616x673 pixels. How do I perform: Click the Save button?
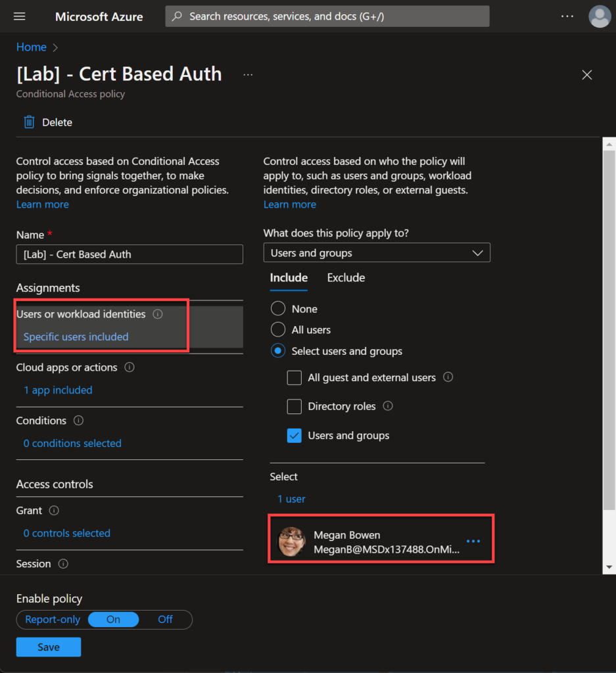point(49,647)
